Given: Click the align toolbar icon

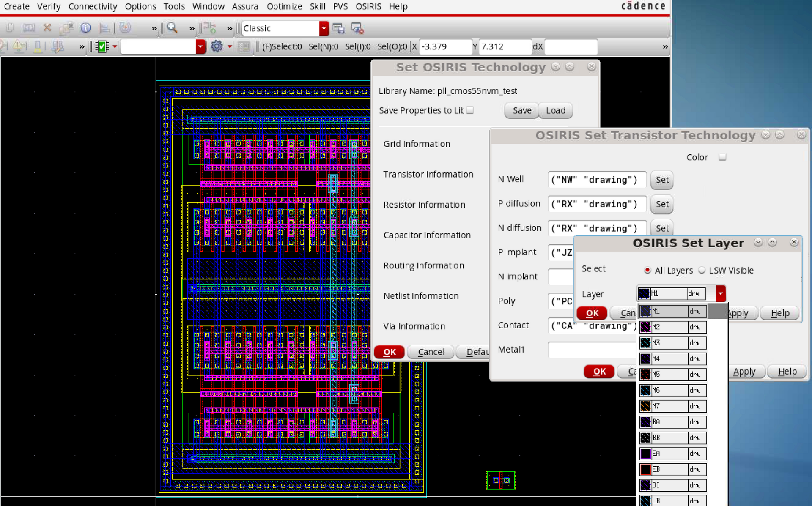Looking at the screenshot, I should pyautogui.click(x=104, y=28).
